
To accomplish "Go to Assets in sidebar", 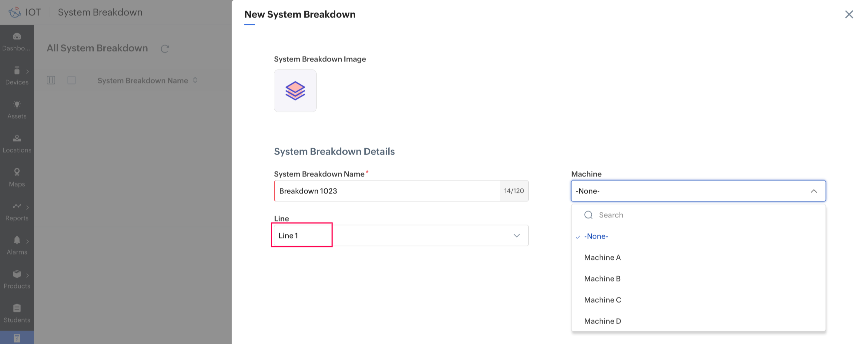I will point(17,105).
